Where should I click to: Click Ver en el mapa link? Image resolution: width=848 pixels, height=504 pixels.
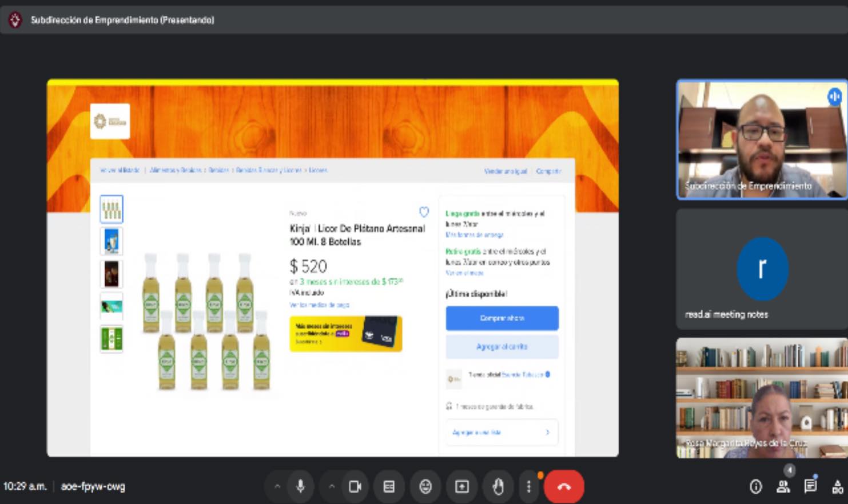(464, 273)
